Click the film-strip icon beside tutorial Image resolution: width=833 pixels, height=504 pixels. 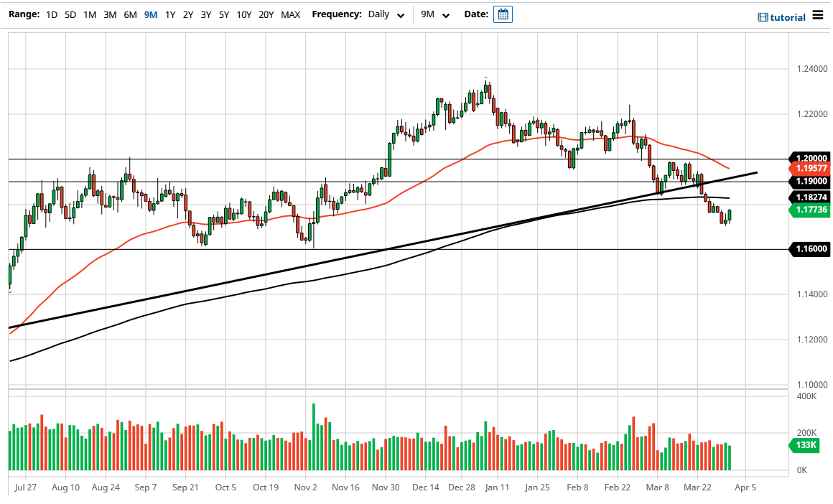(763, 17)
